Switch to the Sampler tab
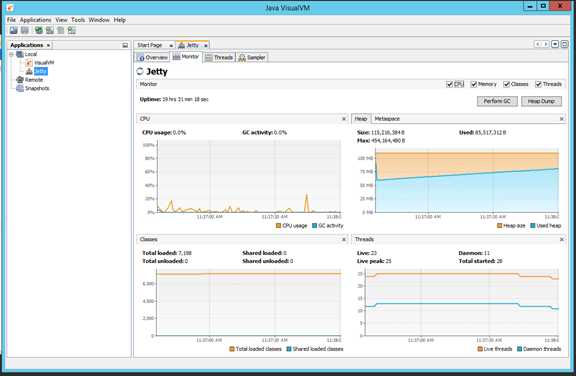The width and height of the screenshot is (576, 376). click(x=252, y=58)
